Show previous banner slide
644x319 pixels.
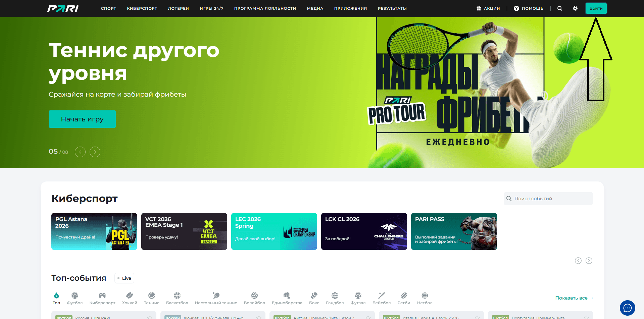[x=80, y=152]
